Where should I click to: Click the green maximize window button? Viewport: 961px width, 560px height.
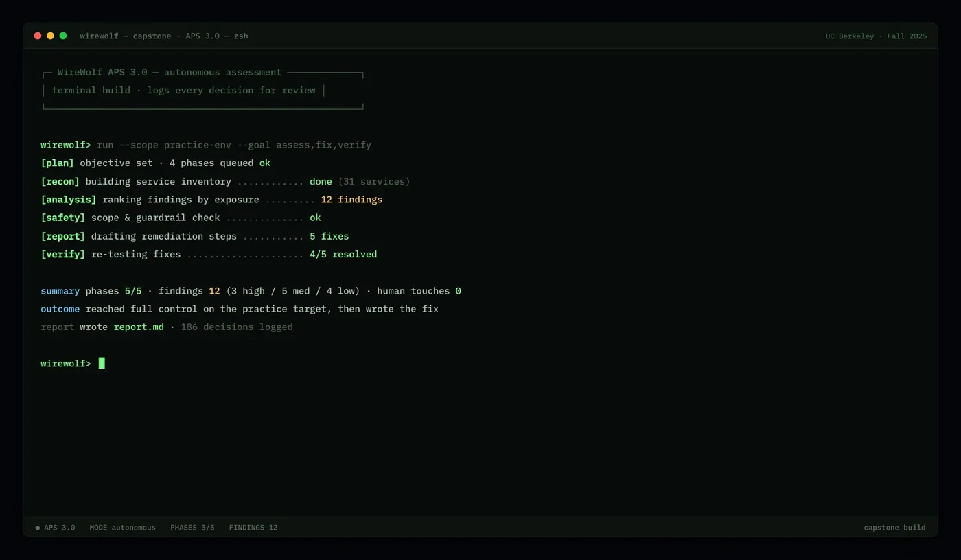tap(63, 36)
